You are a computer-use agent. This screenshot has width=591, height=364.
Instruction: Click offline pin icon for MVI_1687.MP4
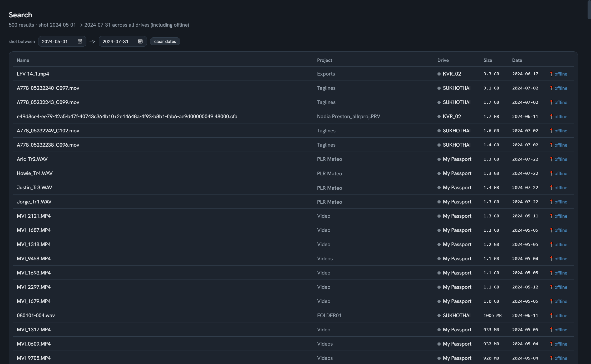[x=551, y=230]
